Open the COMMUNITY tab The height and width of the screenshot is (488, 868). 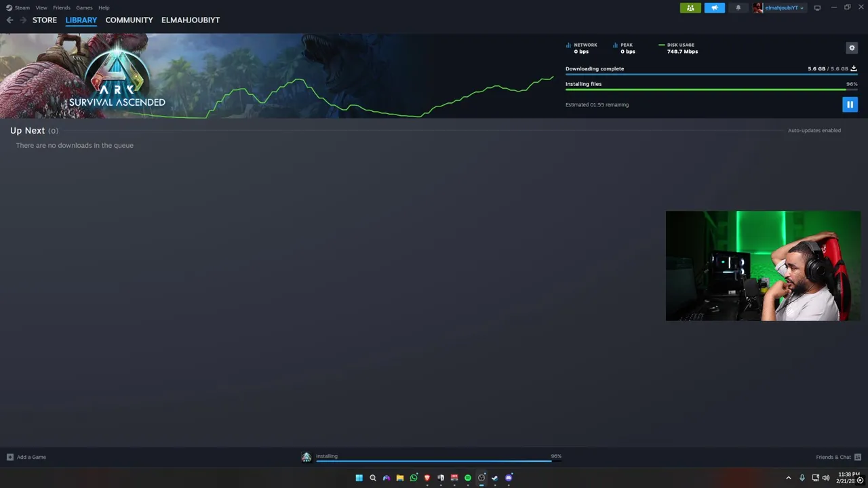tap(129, 20)
